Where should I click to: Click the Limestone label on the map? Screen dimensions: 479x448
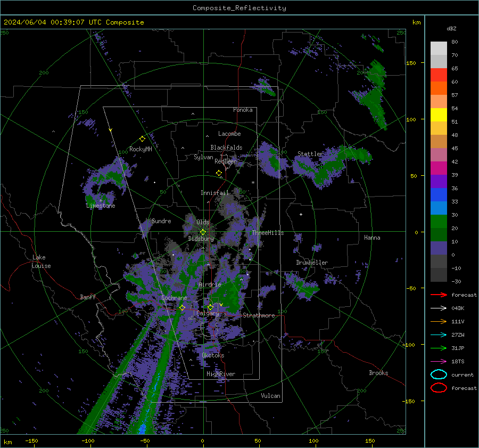101,206
